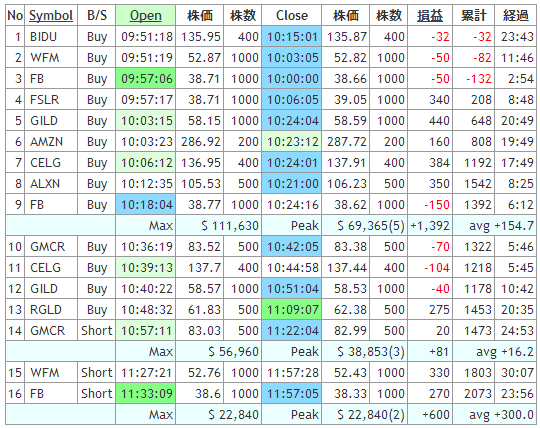This screenshot has height=428, width=540.
Task: Click the close price 287.72
Action: 347,142
